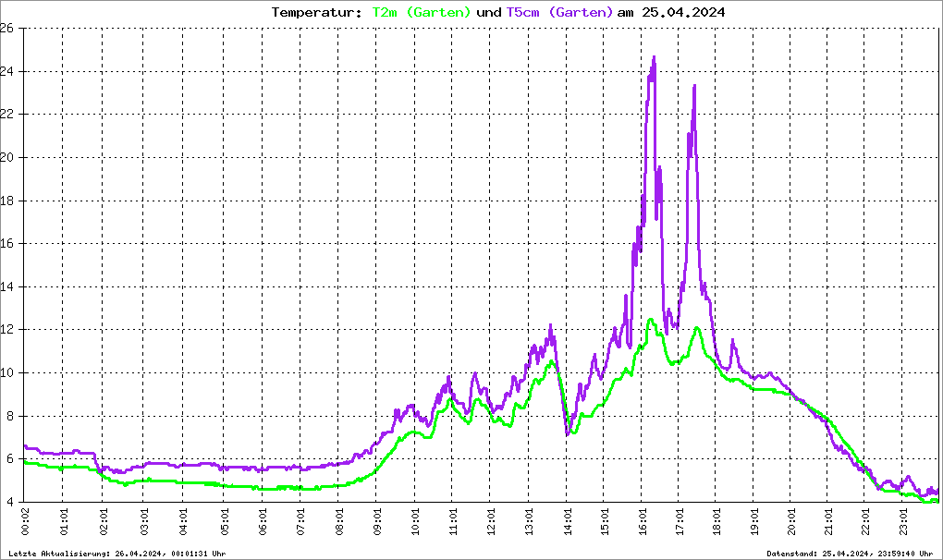Click the second tall purple peak after 17:01
Viewport: 943px width, 560px height.
click(x=694, y=87)
